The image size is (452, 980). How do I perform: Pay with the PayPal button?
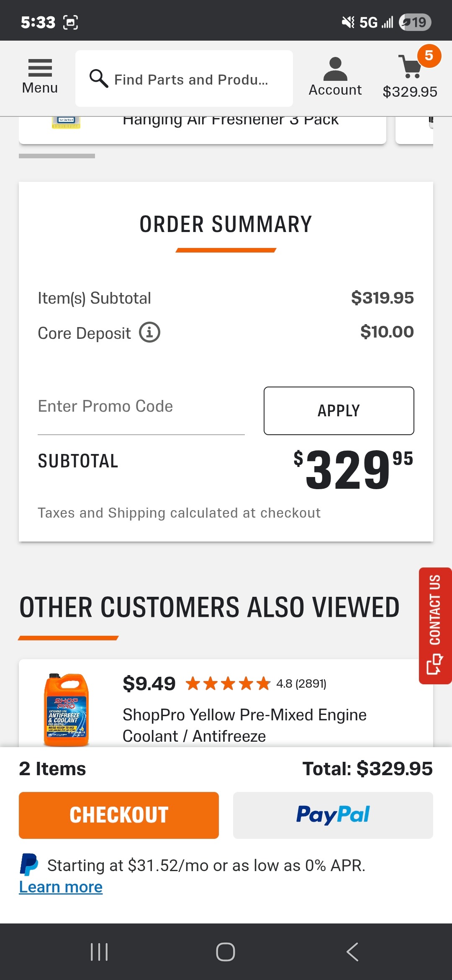[333, 815]
